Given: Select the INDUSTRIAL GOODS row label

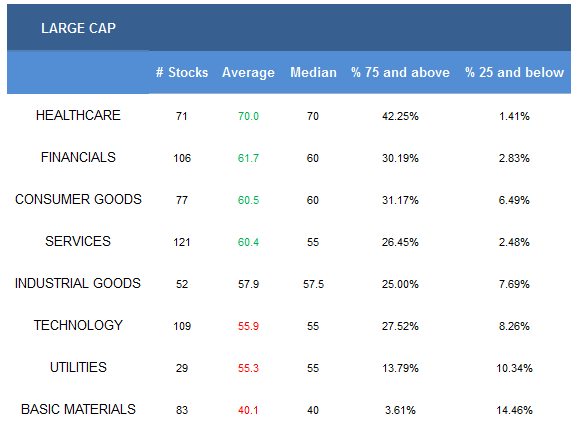Looking at the screenshot, I should (x=78, y=283).
